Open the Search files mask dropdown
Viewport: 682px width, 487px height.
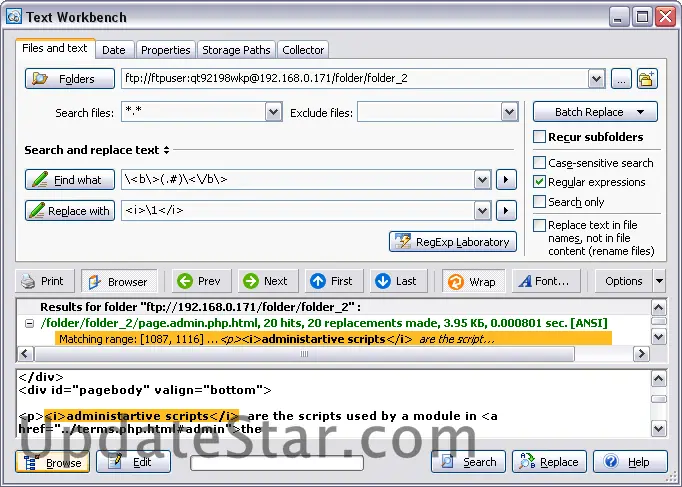[273, 112]
